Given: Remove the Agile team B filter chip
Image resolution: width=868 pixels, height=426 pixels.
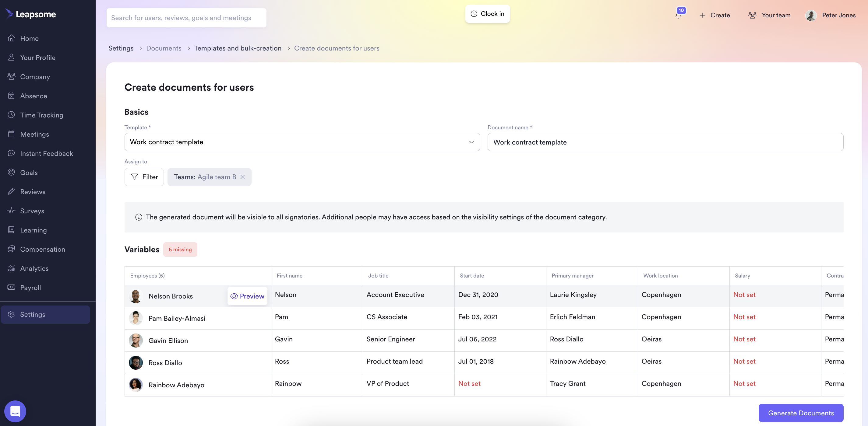Looking at the screenshot, I should (243, 177).
